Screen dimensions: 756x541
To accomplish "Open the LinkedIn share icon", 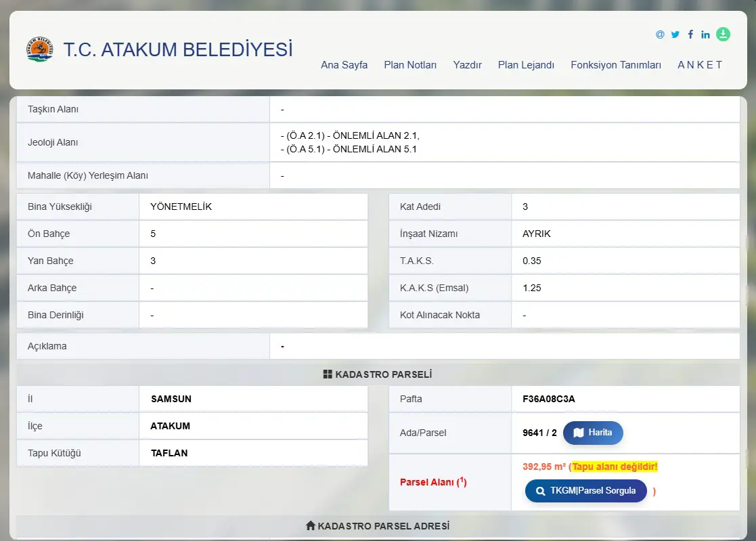I will 705,35.
